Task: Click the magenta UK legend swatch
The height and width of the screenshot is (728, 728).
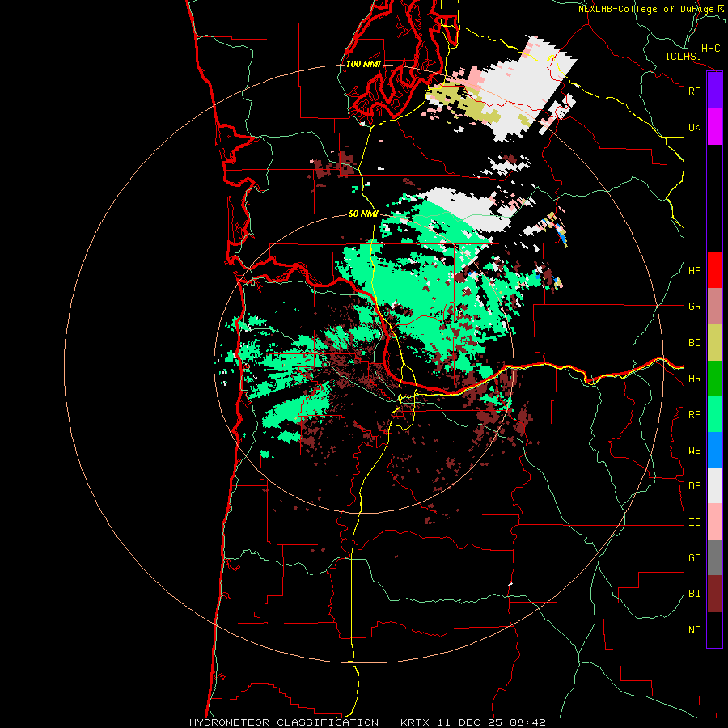Action: (714, 127)
